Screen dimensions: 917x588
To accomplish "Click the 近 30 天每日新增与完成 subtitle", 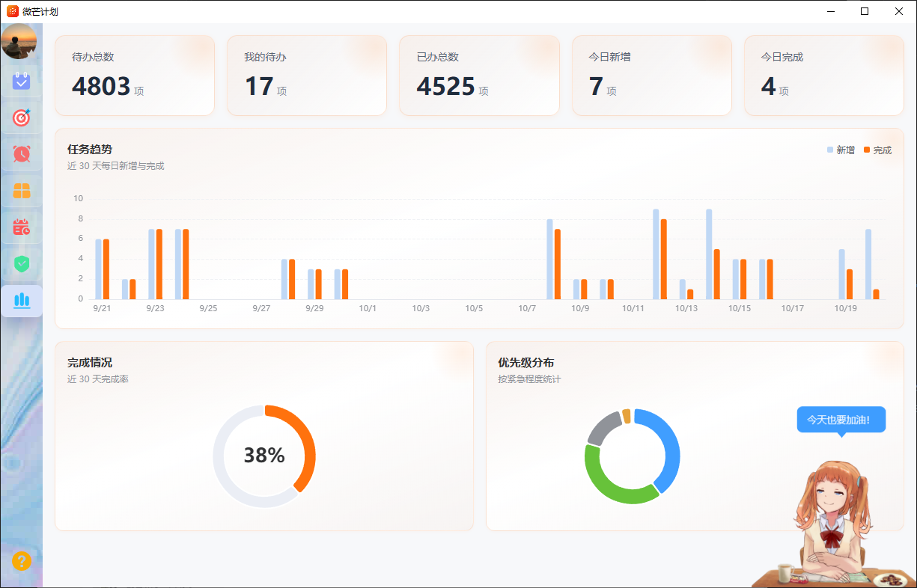I will [x=116, y=166].
